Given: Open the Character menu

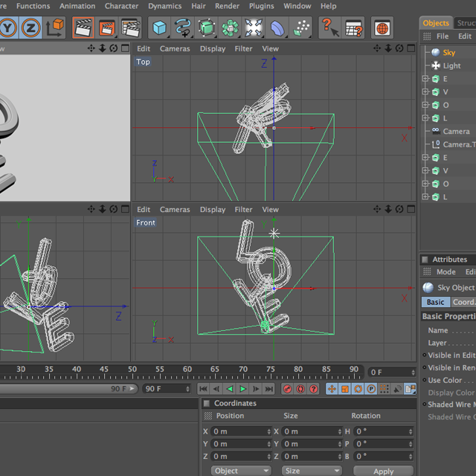Looking at the screenshot, I should click(121, 6).
